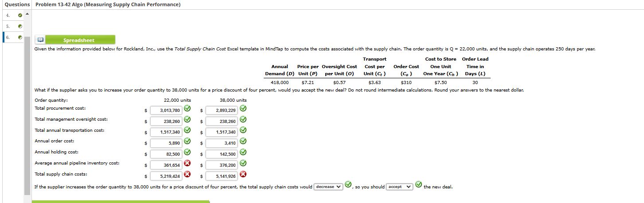Screen dimensions: 644x203
Task: Click annual demand value 418,000
Action: pos(280,82)
